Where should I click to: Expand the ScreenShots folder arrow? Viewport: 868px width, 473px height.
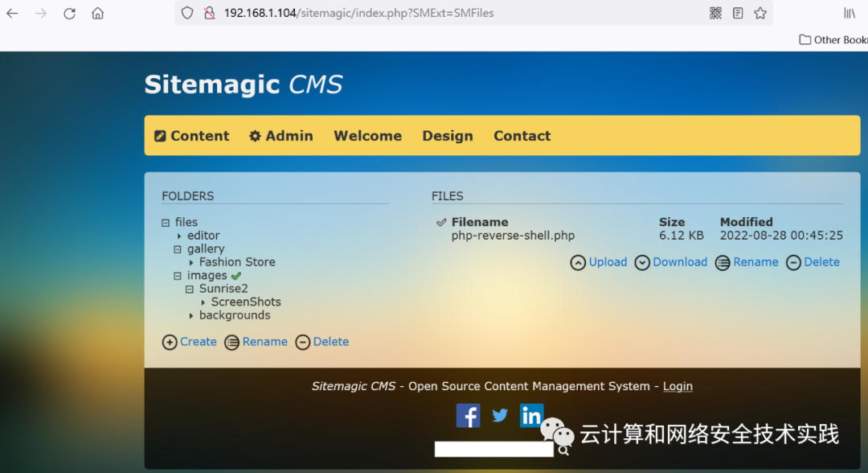coord(203,302)
